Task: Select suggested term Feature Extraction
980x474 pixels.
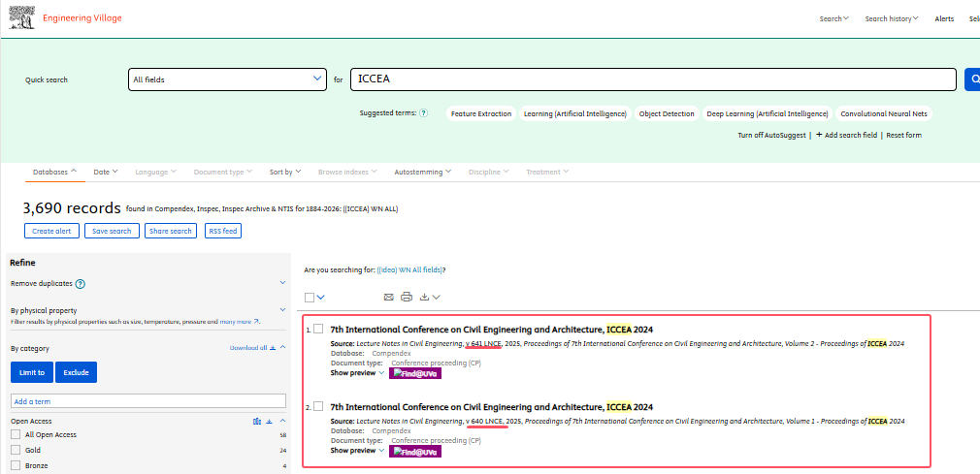Action: point(481,113)
